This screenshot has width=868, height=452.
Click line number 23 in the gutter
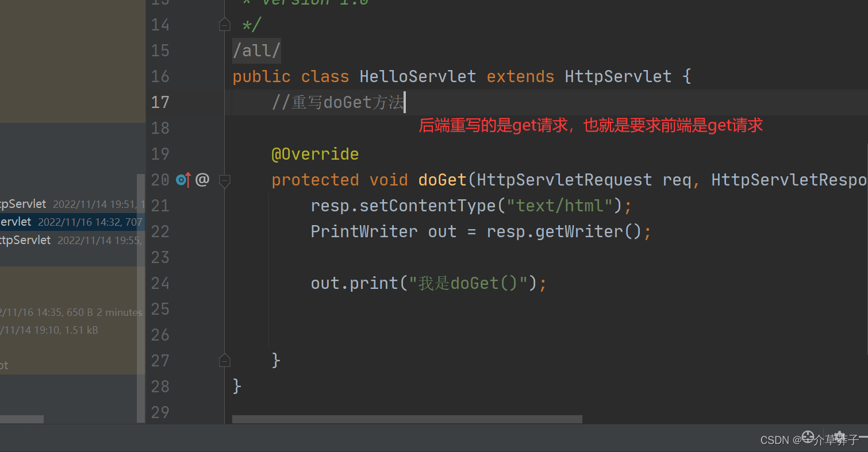tap(160, 257)
